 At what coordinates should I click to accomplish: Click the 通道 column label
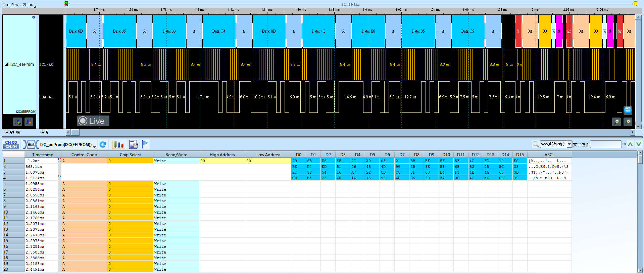pos(44,133)
